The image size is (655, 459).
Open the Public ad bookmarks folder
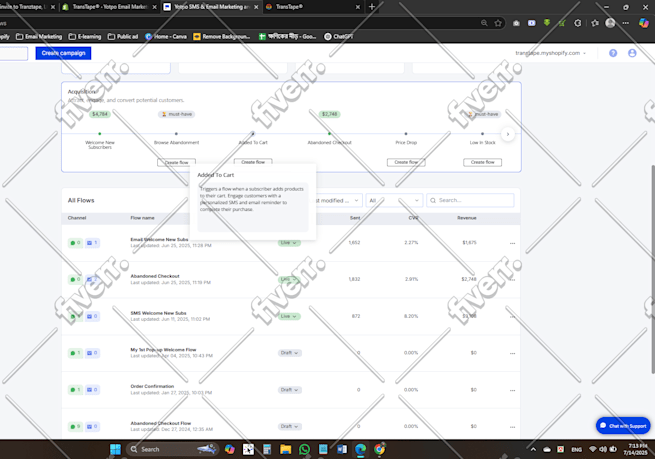click(123, 37)
